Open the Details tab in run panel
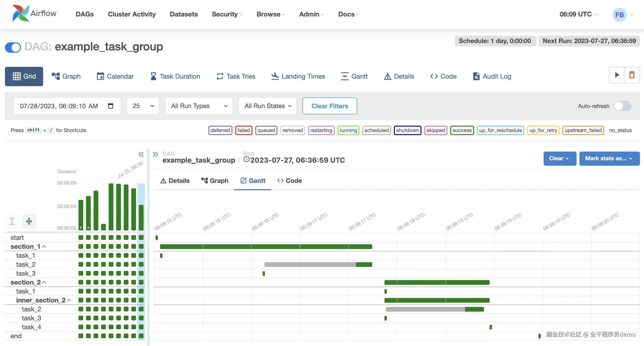Viewport: 644px width, 346px height. (175, 181)
